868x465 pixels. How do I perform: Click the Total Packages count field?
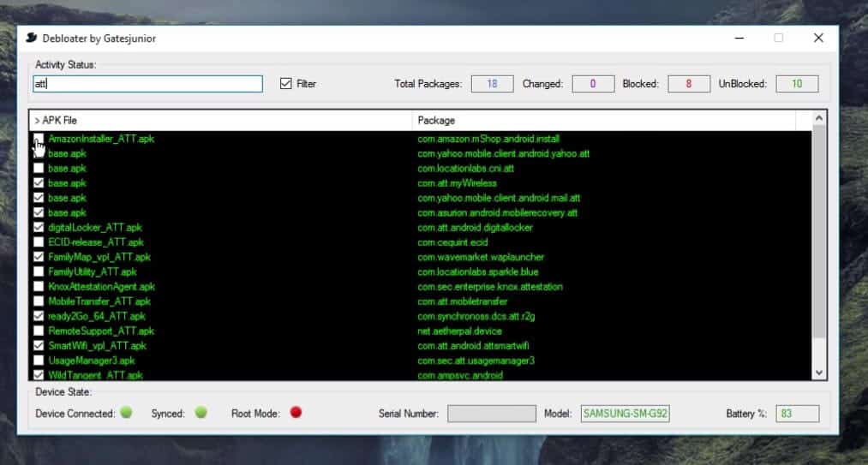(x=492, y=84)
